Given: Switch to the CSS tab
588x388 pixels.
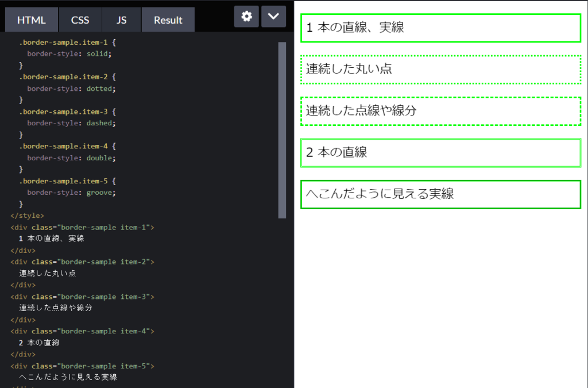Looking at the screenshot, I should pos(80,20).
